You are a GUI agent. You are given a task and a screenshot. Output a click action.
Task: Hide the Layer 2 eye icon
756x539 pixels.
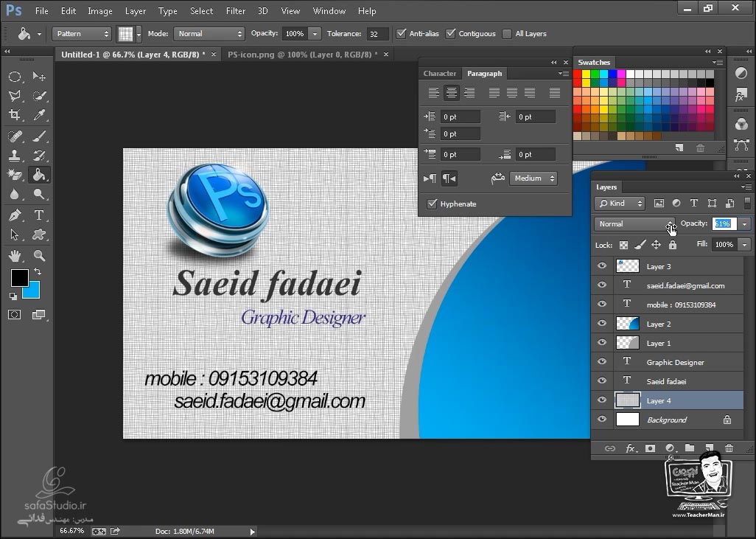(602, 323)
